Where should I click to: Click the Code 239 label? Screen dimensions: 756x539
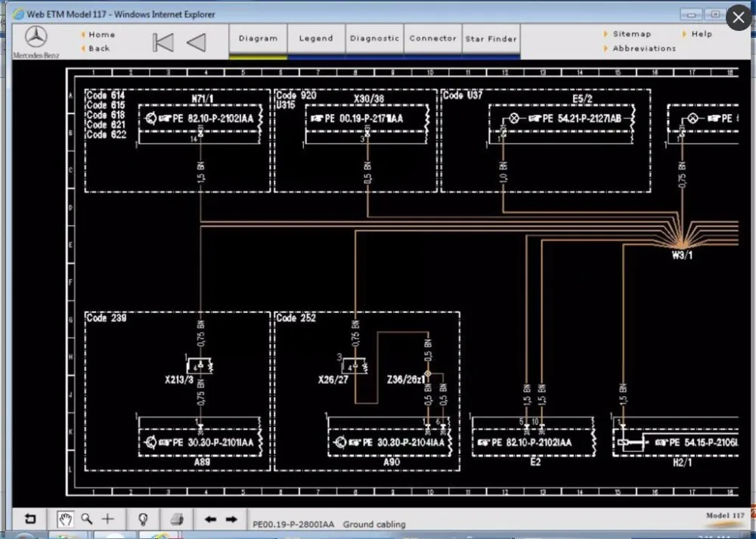pyautogui.click(x=106, y=318)
